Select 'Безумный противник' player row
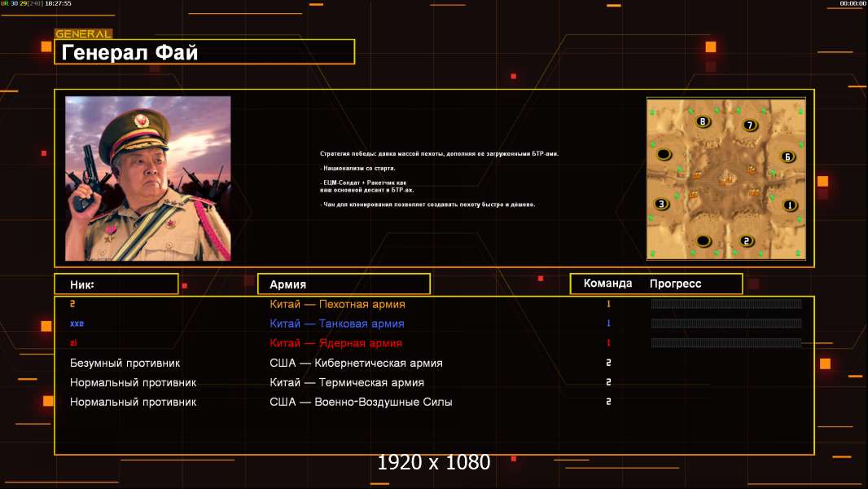The width and height of the screenshot is (868, 489). 125,363
